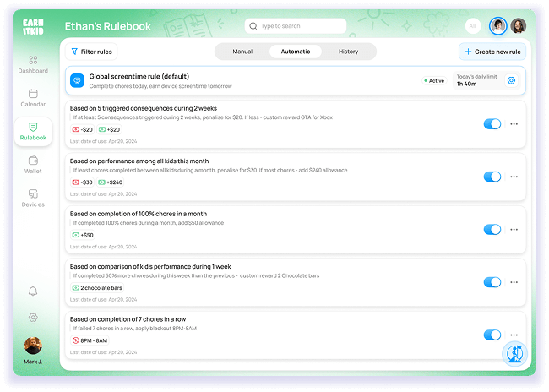
Task: Open the Dashboard sidebar icon
Action: point(33,60)
